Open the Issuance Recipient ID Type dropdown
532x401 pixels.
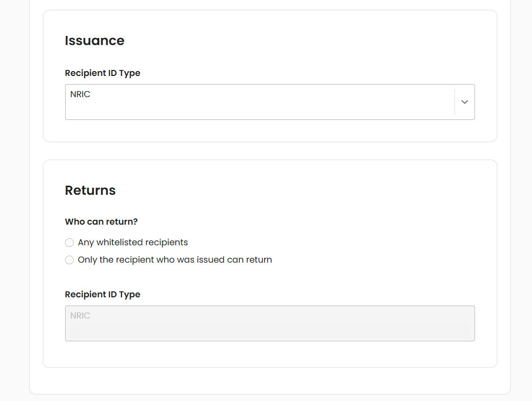[270, 102]
